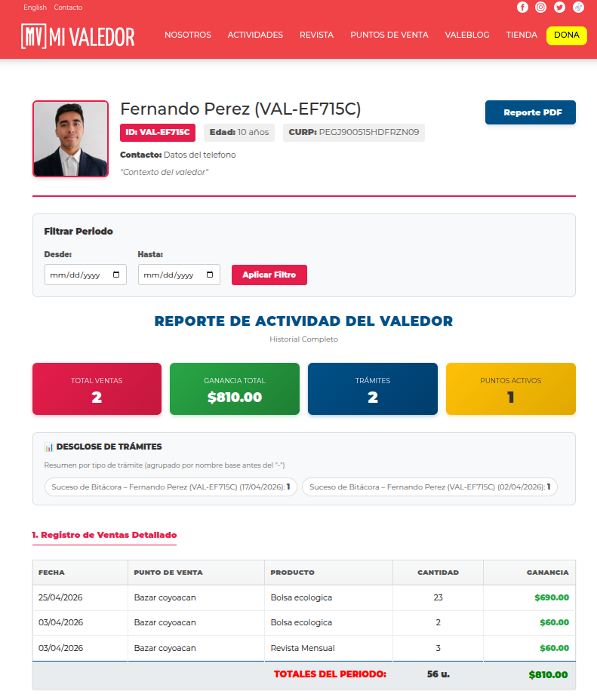The width and height of the screenshot is (597, 700).
Task: Switch site language to English
Action: click(x=35, y=7)
